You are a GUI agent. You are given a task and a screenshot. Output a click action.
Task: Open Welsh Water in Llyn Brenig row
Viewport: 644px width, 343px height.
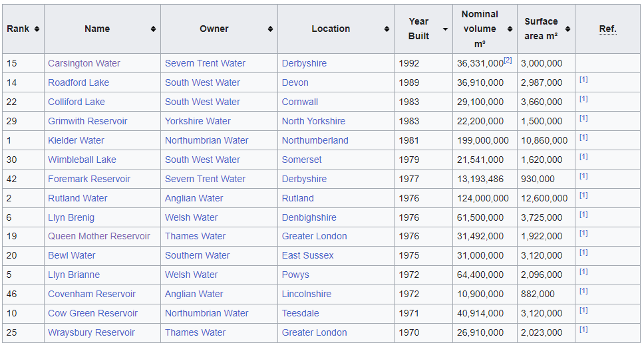pos(192,217)
